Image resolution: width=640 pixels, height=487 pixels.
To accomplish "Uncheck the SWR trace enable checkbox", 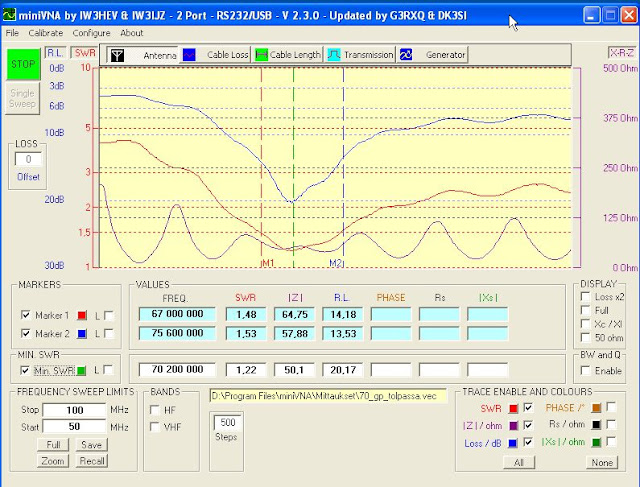I will click(x=528, y=407).
